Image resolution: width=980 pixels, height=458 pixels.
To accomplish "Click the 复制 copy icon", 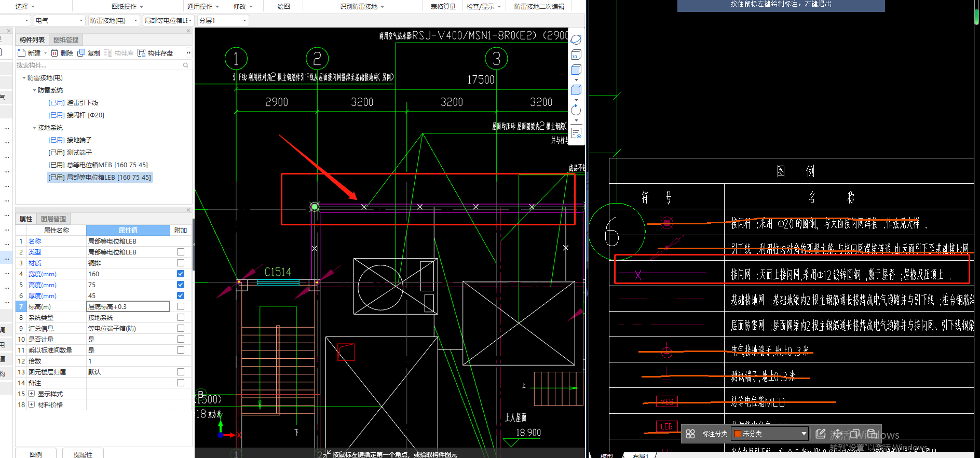I will tap(81, 53).
